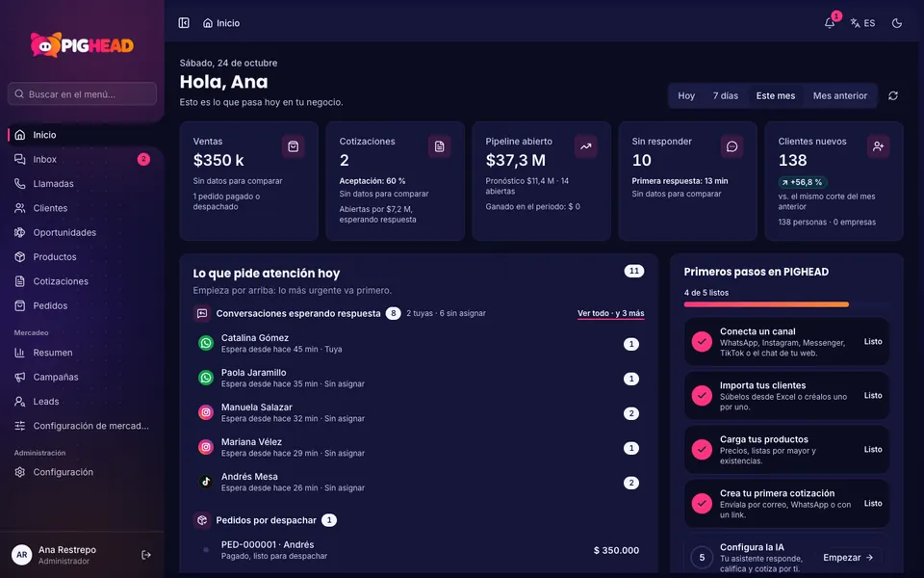This screenshot has height=578, width=924.
Task: Navigate to Campañas
Action: click(x=82, y=377)
